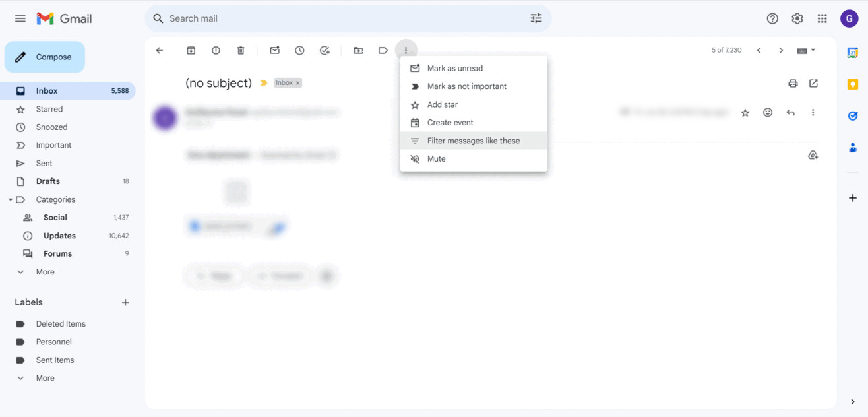Get add-ons with the plus icon

pyautogui.click(x=853, y=198)
